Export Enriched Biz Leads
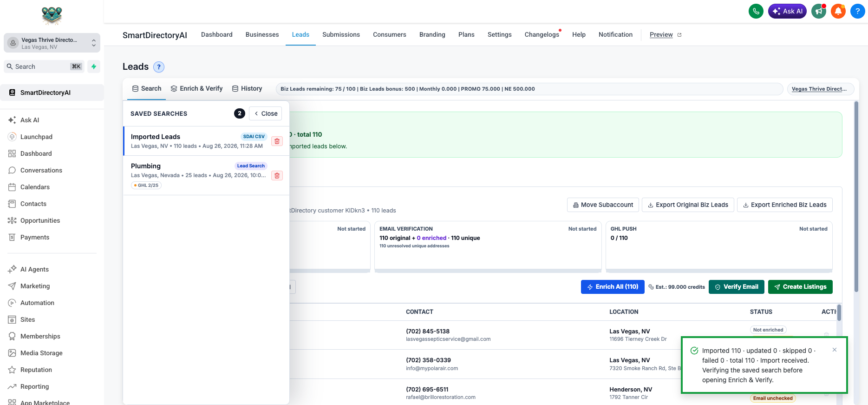The width and height of the screenshot is (868, 405). pyautogui.click(x=785, y=205)
